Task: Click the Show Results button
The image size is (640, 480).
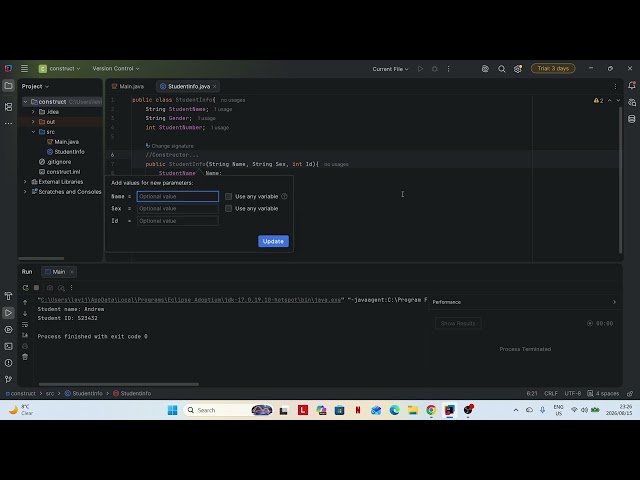Action: click(458, 323)
